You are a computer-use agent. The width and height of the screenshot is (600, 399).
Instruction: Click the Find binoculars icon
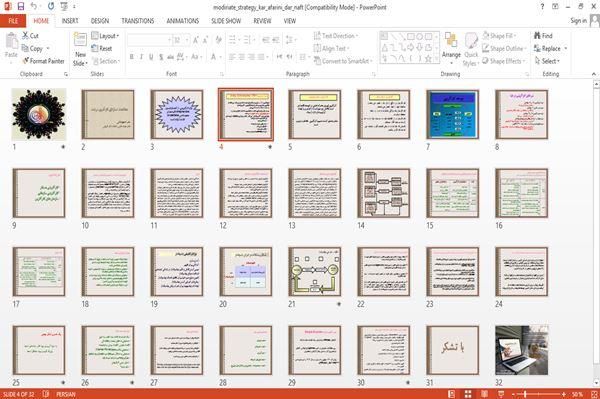point(538,36)
